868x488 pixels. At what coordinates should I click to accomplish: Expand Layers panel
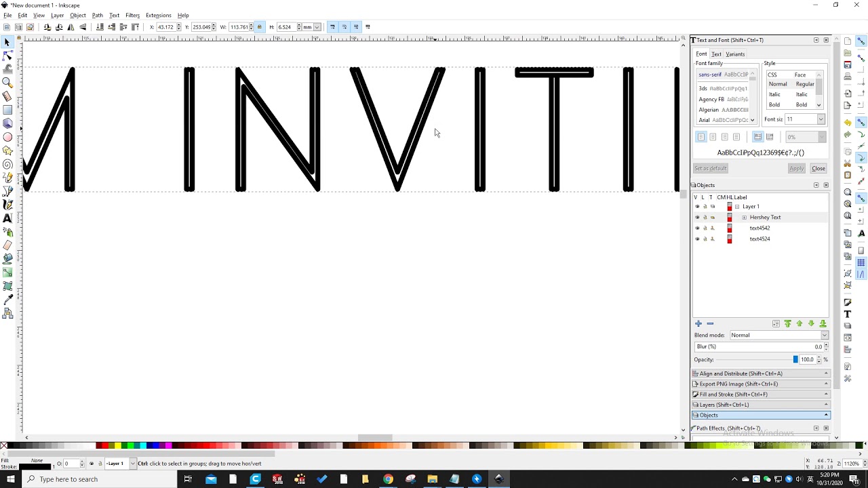761,405
